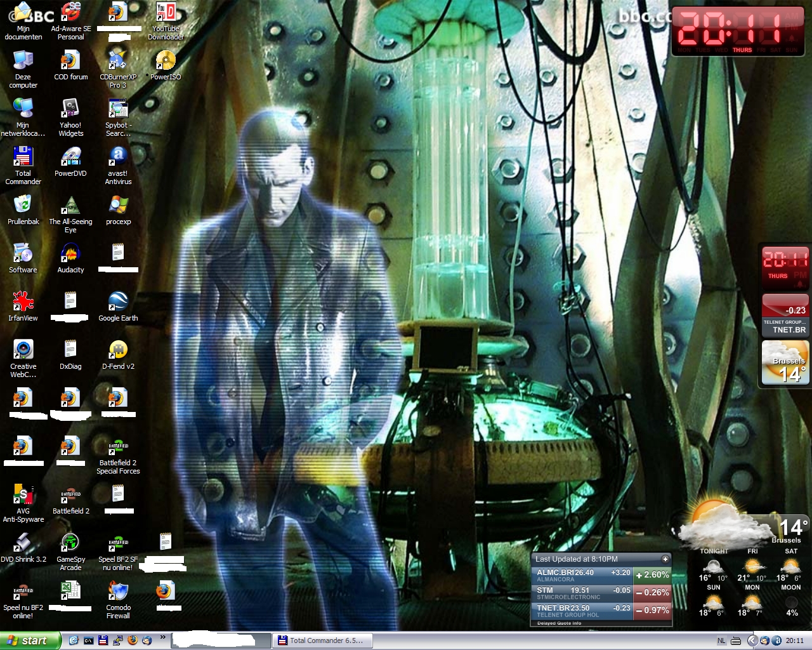Viewport: 812px width, 650px height.
Task: Launch IrfanView from the desktop
Action: point(23,302)
